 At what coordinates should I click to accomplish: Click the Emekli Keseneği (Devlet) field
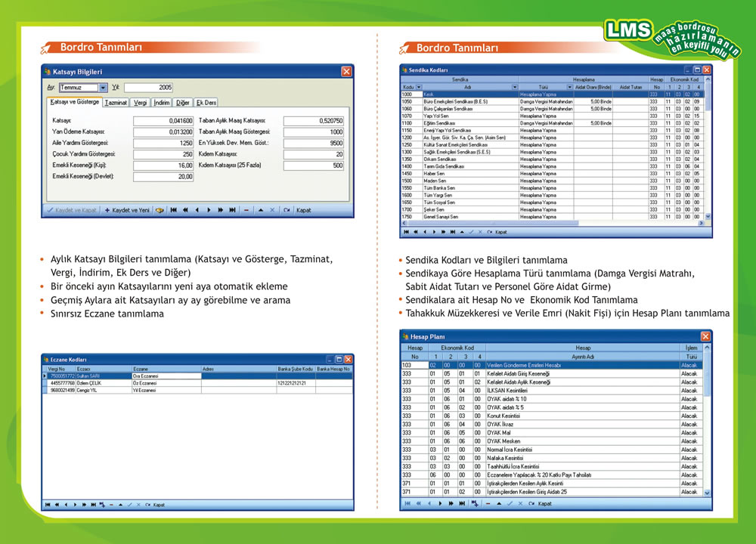pos(163,177)
